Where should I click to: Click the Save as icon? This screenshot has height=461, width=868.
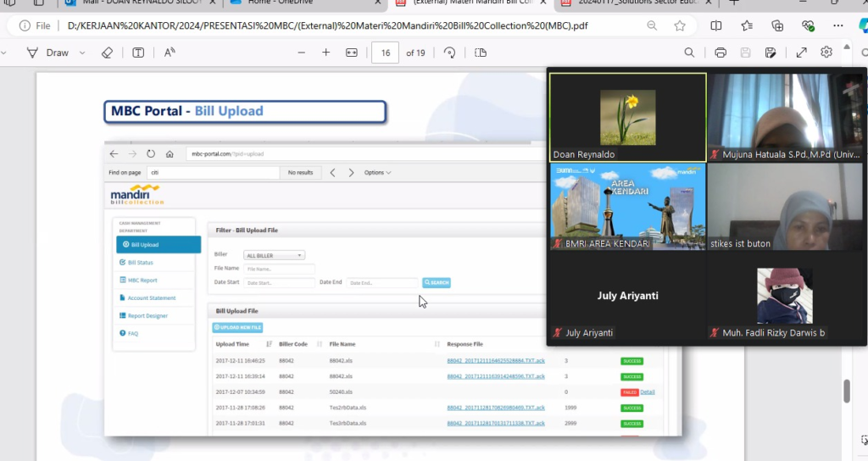(771, 53)
